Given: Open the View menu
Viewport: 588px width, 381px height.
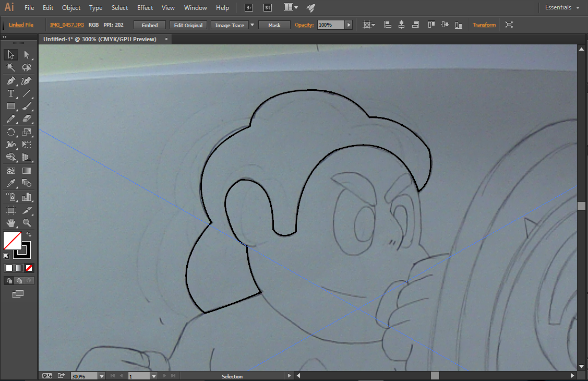Looking at the screenshot, I should click(168, 7).
